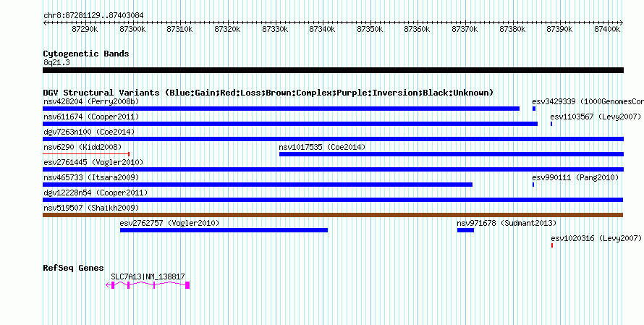The image size is (644, 325).
Task: Click the magenta SLC7A13 gene model
Action: coord(148,285)
